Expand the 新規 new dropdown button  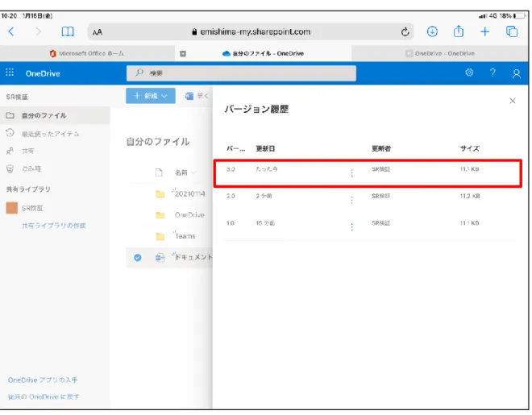coord(151,96)
